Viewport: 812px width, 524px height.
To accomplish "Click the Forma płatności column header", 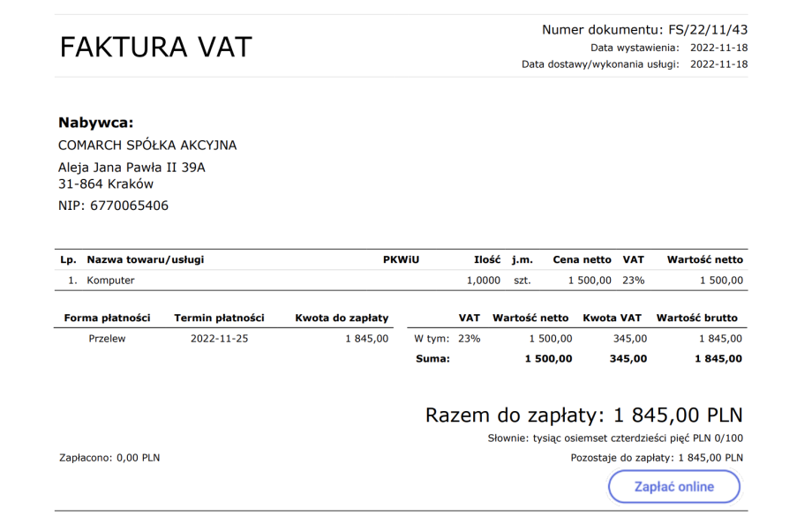I will tap(107, 318).
